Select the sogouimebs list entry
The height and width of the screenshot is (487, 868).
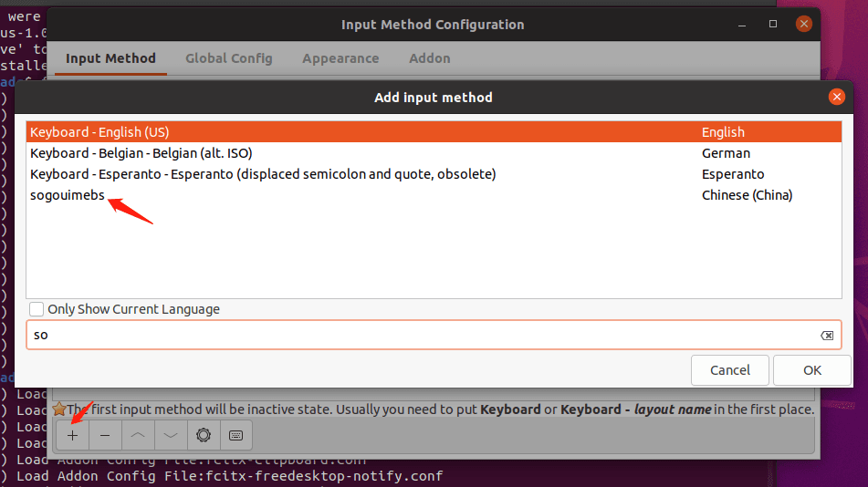click(68, 195)
